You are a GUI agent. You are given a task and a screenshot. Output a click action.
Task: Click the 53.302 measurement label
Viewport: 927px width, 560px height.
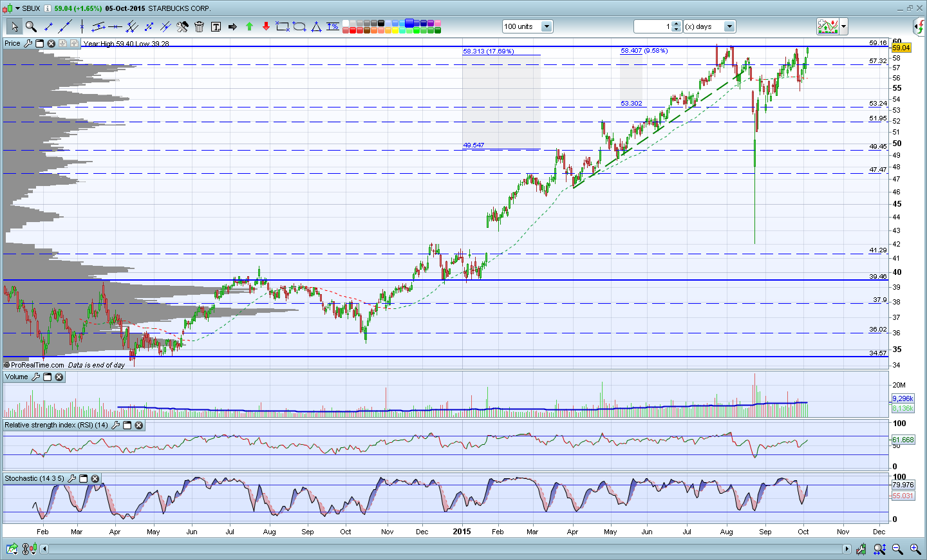click(632, 103)
